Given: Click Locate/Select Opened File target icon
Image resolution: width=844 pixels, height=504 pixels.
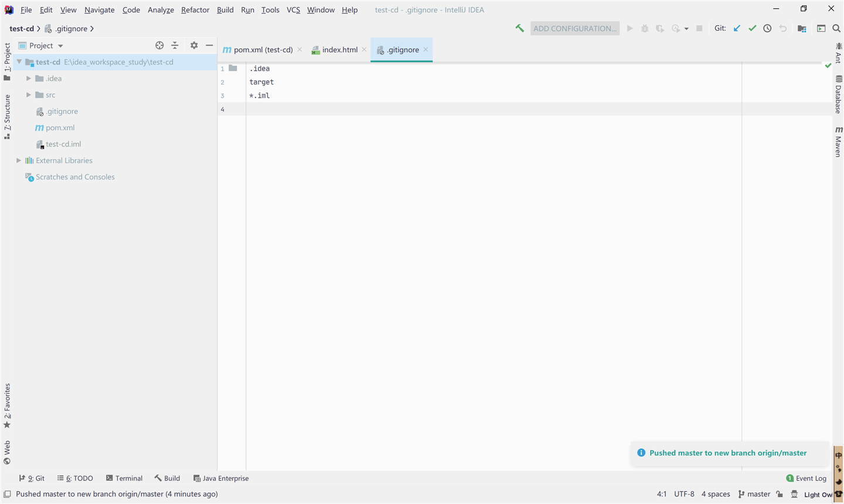Looking at the screenshot, I should [159, 45].
